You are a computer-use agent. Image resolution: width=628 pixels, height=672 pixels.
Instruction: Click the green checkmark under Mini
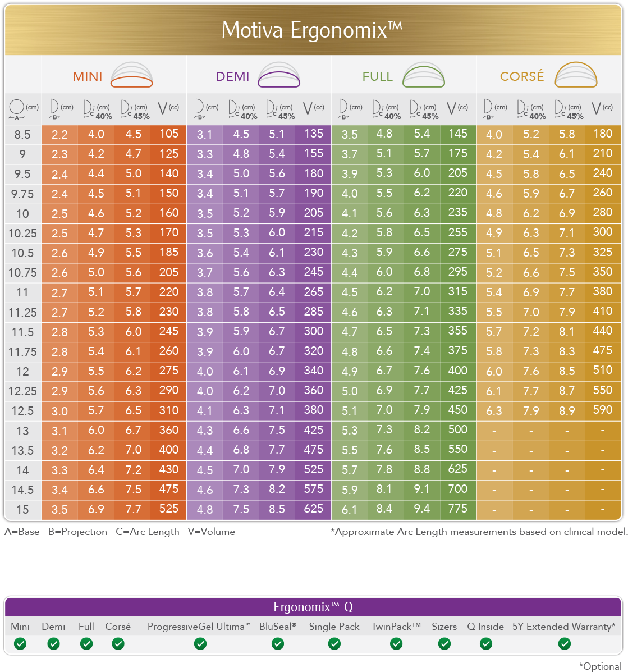coord(20,644)
